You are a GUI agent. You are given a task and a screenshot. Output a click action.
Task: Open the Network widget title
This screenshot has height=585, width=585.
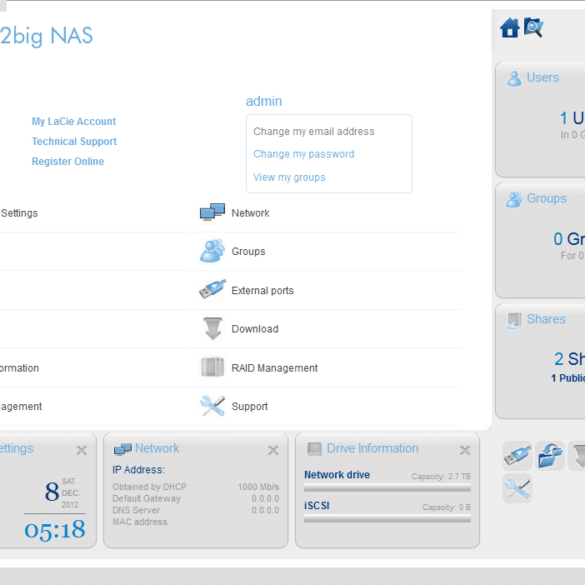[x=157, y=448]
